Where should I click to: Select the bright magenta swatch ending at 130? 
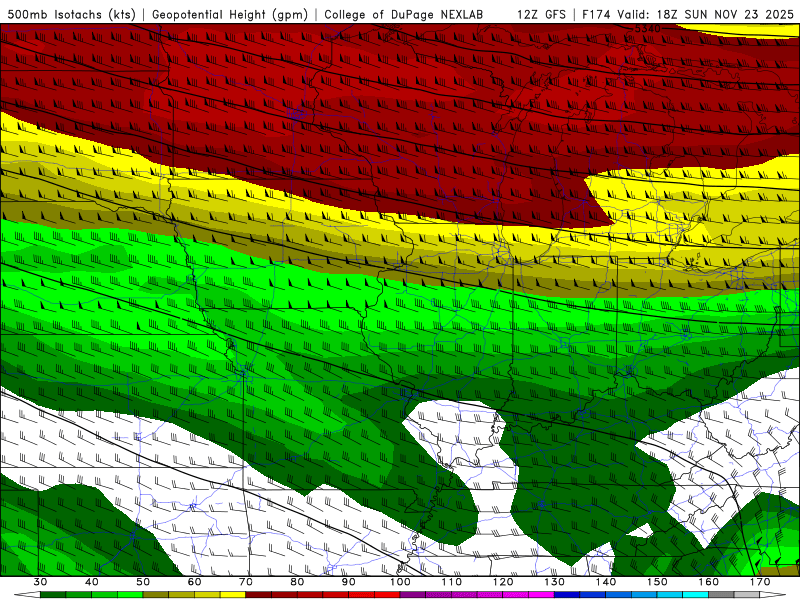[541, 595]
